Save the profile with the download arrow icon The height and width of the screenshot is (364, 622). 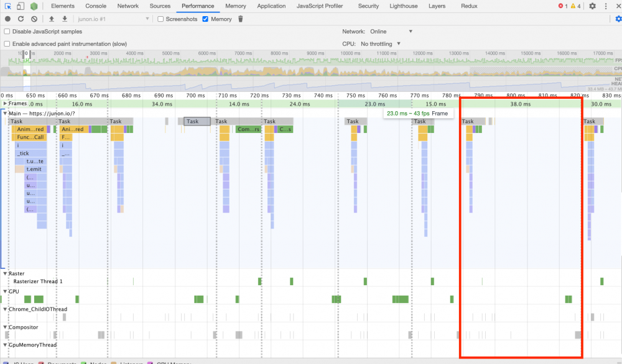(x=65, y=19)
